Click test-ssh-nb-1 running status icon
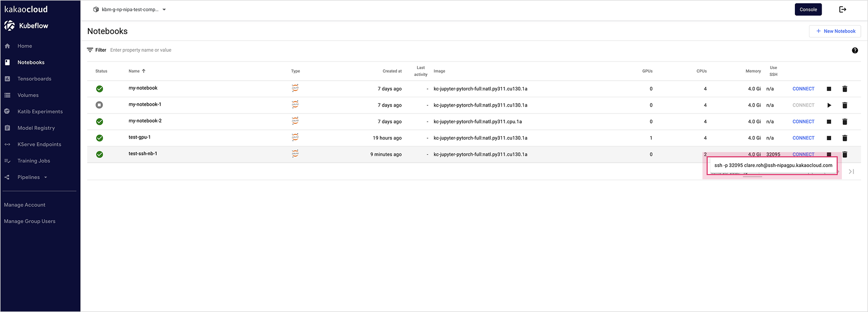 [x=99, y=154]
